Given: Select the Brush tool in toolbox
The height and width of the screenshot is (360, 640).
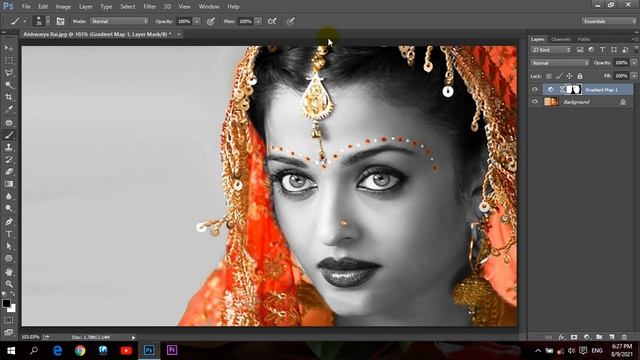Looking at the screenshot, I should coord(9,135).
